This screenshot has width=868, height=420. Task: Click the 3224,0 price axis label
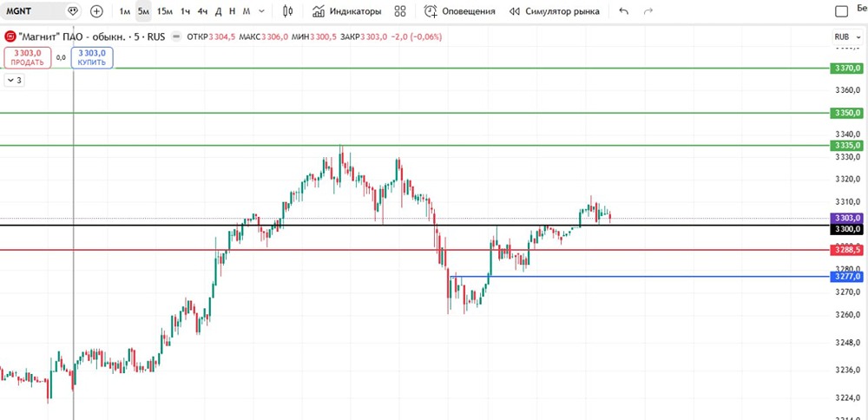(x=848, y=397)
